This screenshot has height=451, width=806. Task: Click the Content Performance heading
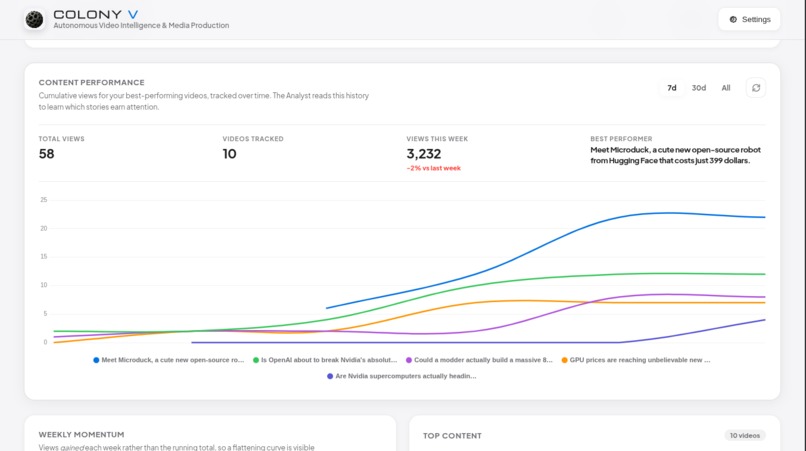pos(91,82)
